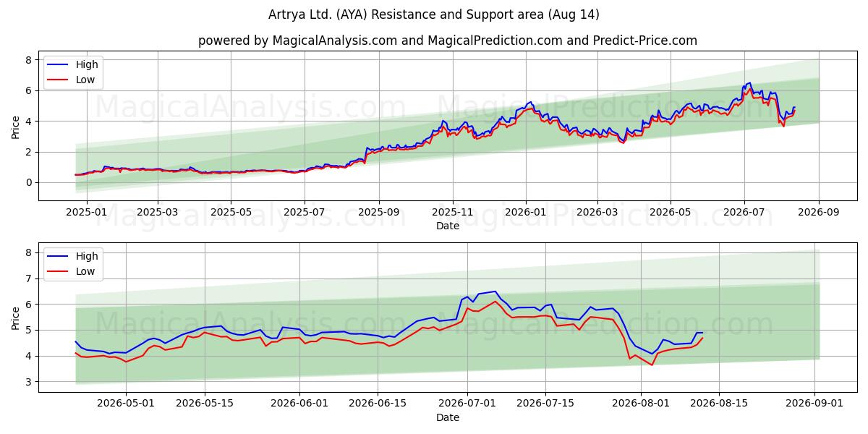Click the '2025-09' tick label on the top chart

point(378,213)
